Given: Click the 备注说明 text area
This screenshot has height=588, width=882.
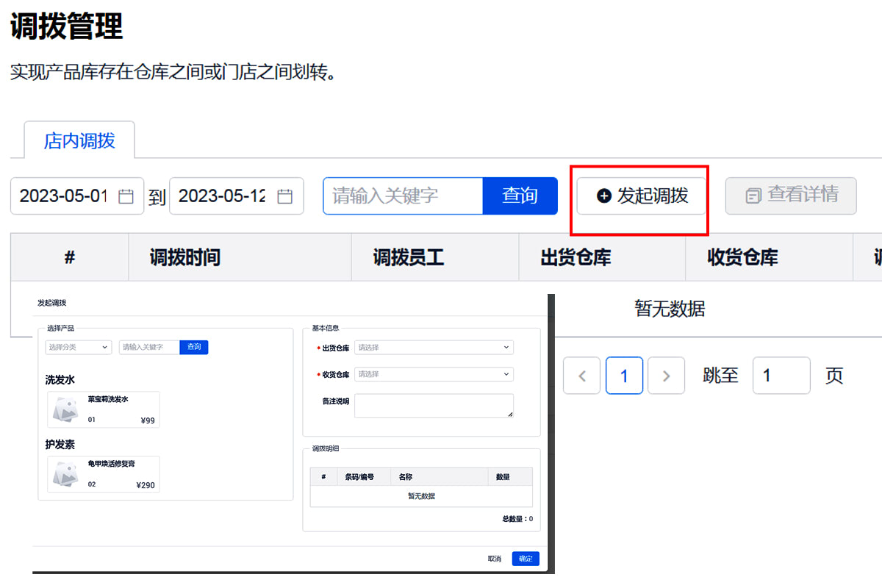Looking at the screenshot, I should (x=434, y=406).
